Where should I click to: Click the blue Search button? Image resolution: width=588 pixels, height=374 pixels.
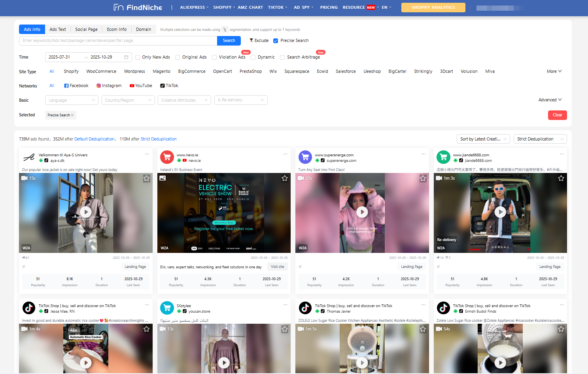[229, 40]
